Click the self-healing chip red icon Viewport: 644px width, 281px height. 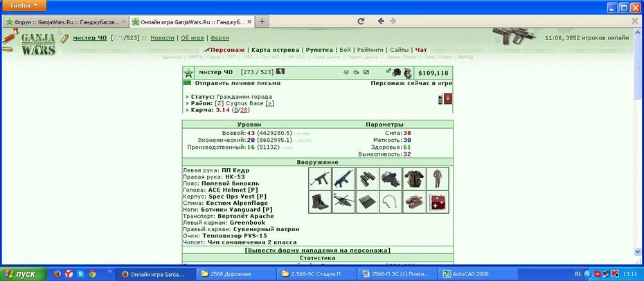tap(438, 202)
